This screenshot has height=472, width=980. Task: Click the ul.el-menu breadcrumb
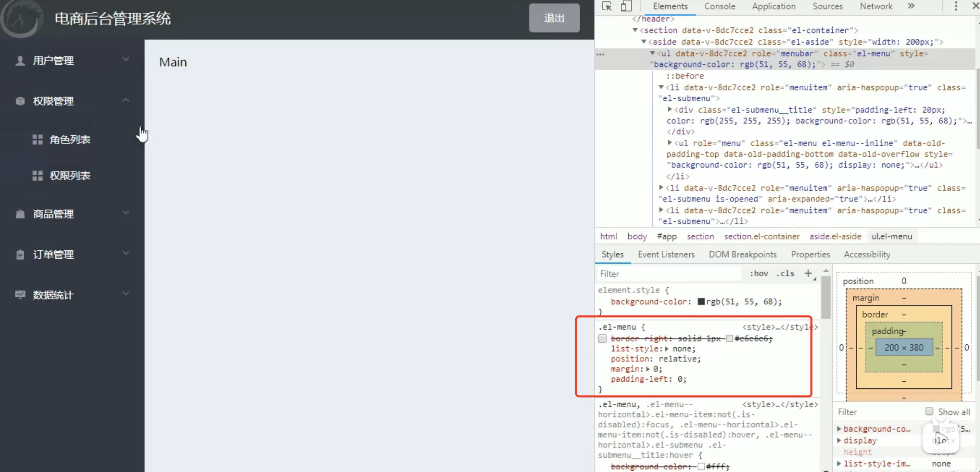pos(891,236)
